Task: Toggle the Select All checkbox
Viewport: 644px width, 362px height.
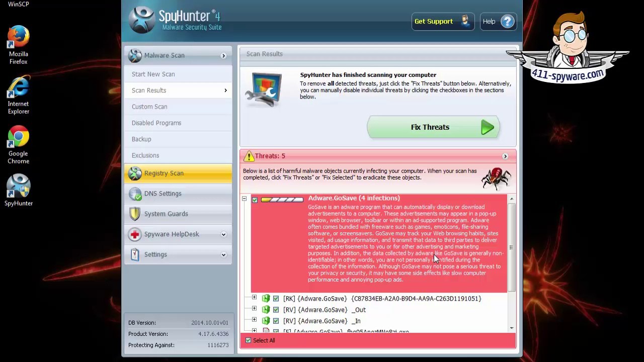Action: pyautogui.click(x=248, y=340)
